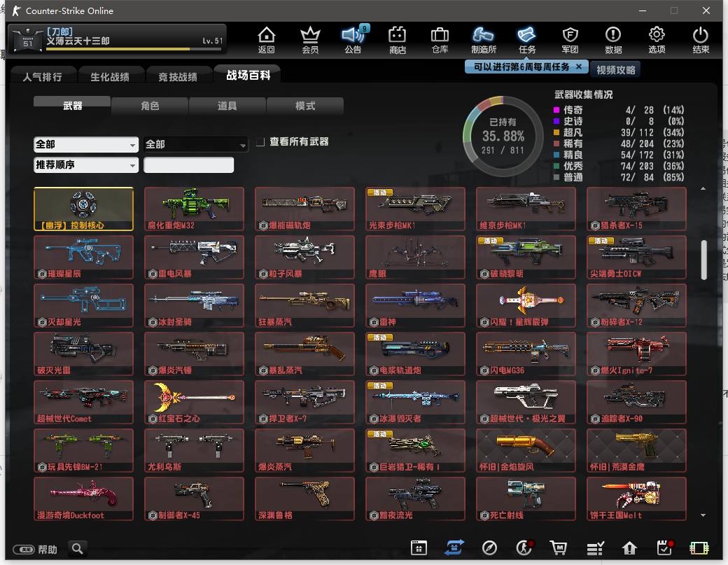
Task: Select the 怀旧|金焰旋风 weapon card
Action: [x=526, y=450]
